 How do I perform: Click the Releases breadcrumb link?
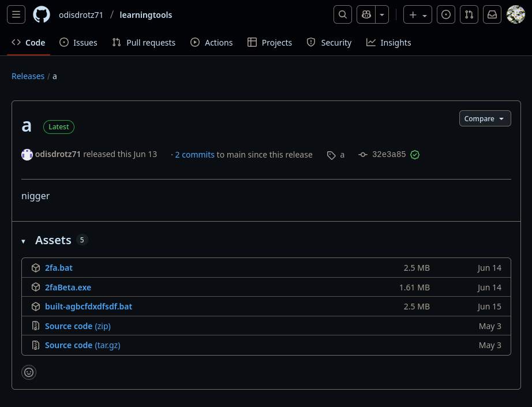pos(28,76)
